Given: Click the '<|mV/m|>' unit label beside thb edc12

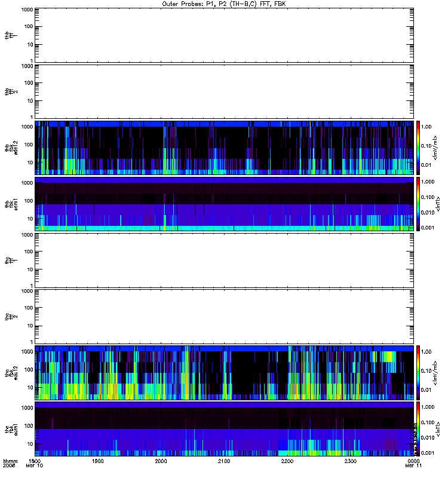Looking at the screenshot, I should tap(435, 148).
